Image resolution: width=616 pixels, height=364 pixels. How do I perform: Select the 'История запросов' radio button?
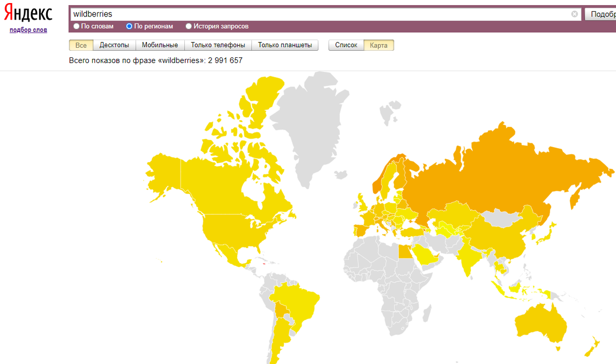pyautogui.click(x=188, y=26)
